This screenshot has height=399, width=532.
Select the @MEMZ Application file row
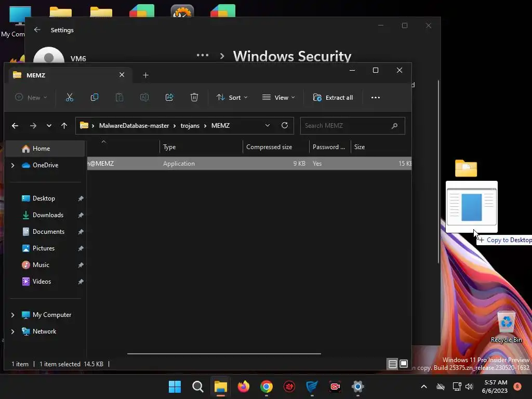pos(249,164)
